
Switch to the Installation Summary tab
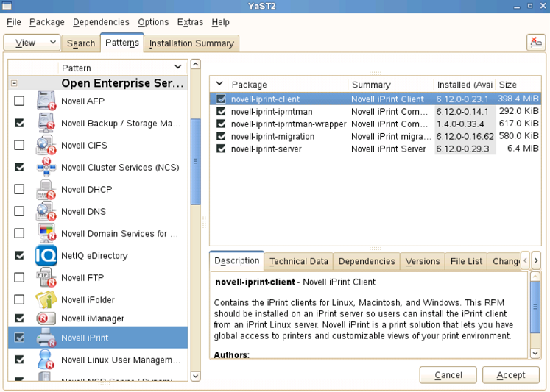coord(191,43)
